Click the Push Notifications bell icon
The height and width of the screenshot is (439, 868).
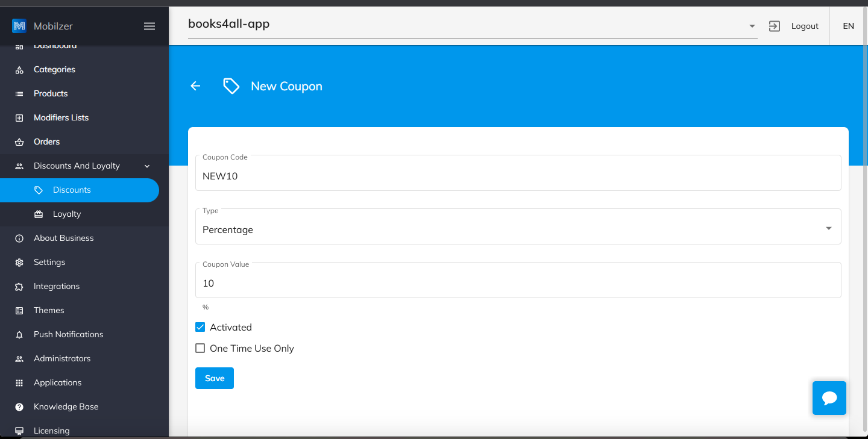(19, 335)
